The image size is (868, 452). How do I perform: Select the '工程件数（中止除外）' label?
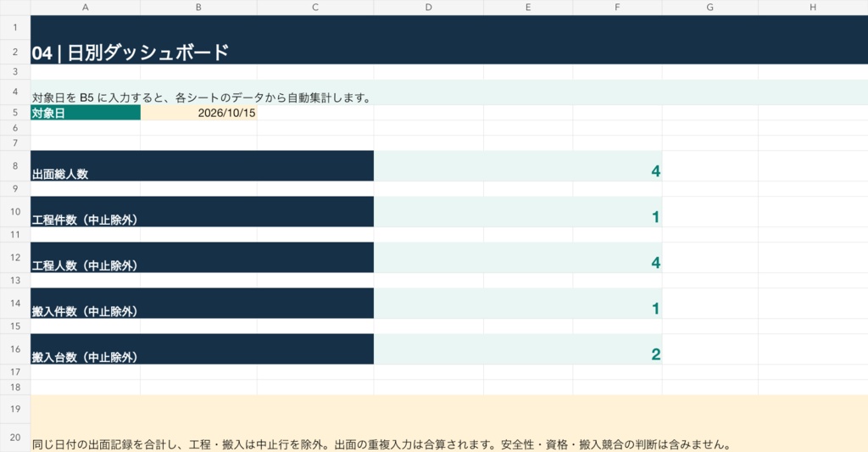point(202,212)
